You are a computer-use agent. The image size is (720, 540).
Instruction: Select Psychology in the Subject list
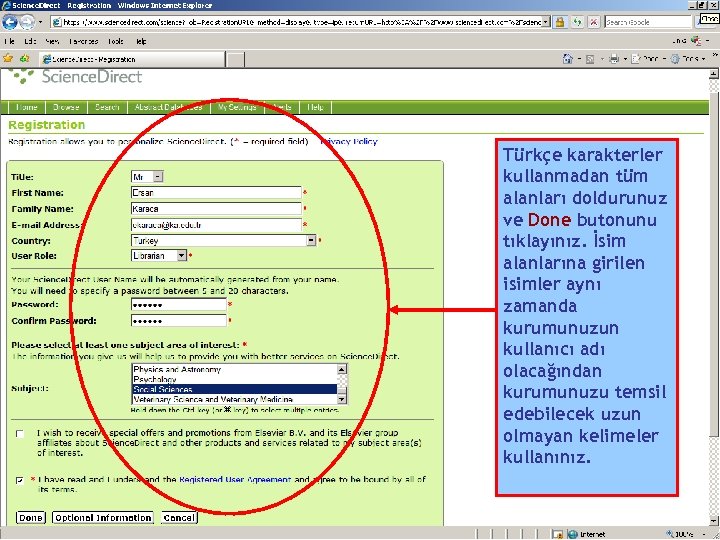click(234, 379)
